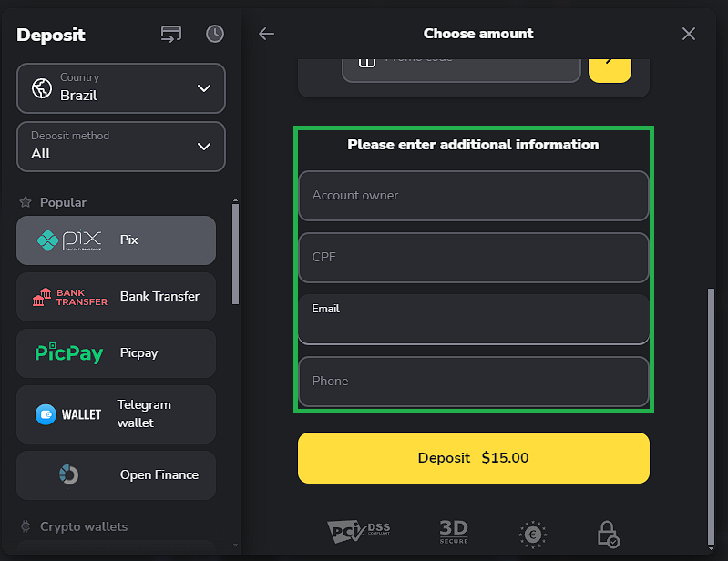Image resolution: width=728 pixels, height=561 pixels.
Task: Click the card transfer icon in header
Action: pyautogui.click(x=170, y=34)
